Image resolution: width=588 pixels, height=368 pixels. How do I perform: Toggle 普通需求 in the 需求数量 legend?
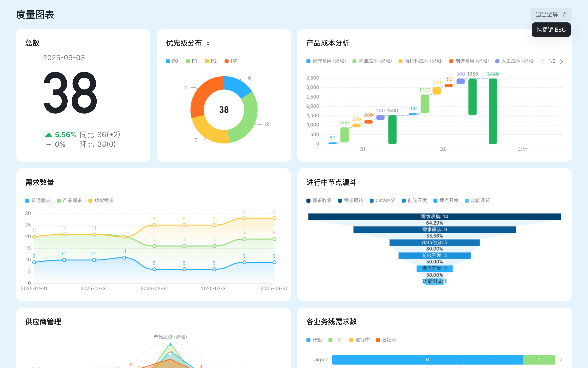click(38, 201)
